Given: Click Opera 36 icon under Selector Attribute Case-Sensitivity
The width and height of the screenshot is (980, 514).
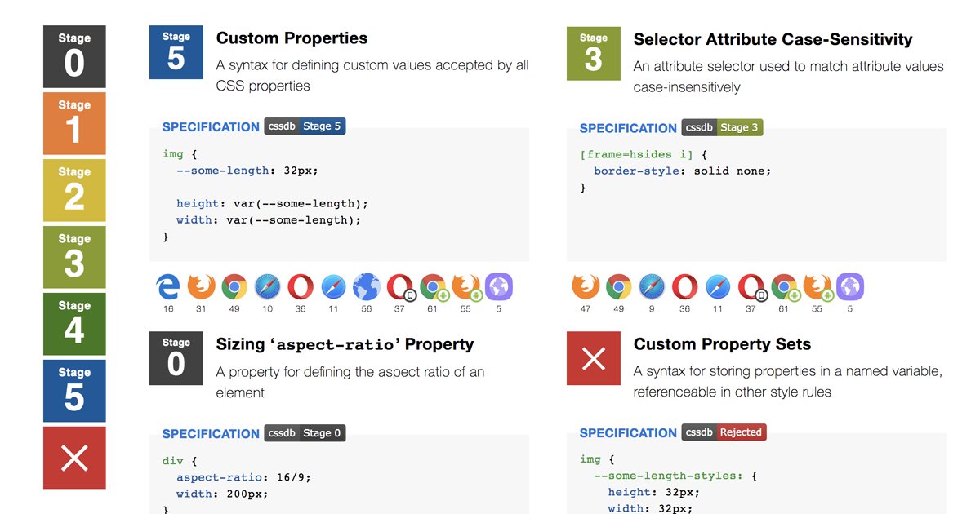Looking at the screenshot, I should click(x=684, y=287).
